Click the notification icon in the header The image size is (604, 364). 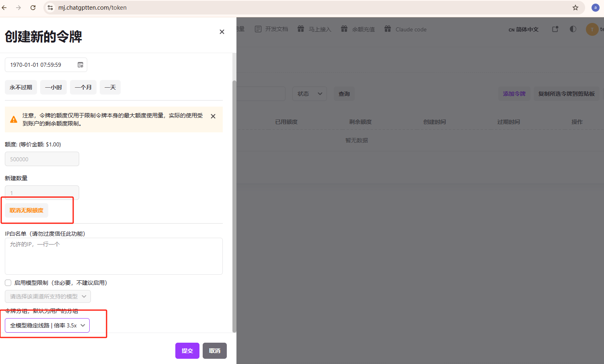coord(555,29)
